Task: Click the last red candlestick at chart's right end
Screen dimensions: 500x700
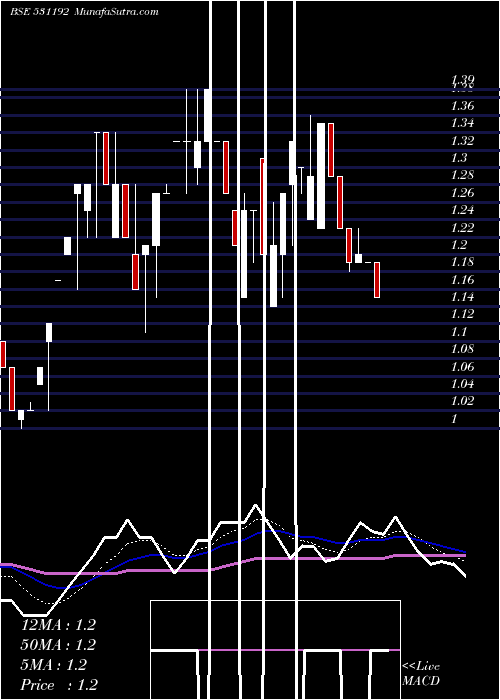Action: coord(377,280)
